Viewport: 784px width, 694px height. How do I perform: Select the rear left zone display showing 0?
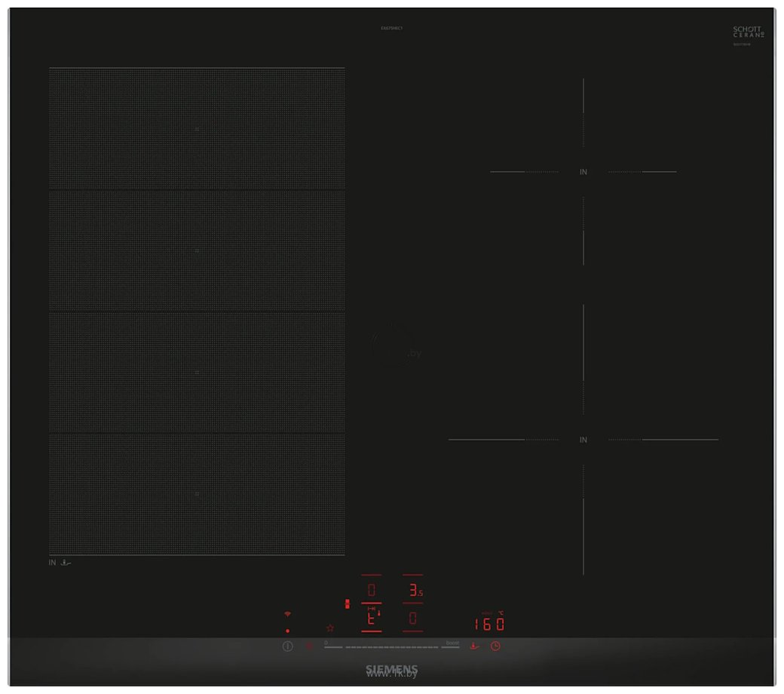pos(372,590)
